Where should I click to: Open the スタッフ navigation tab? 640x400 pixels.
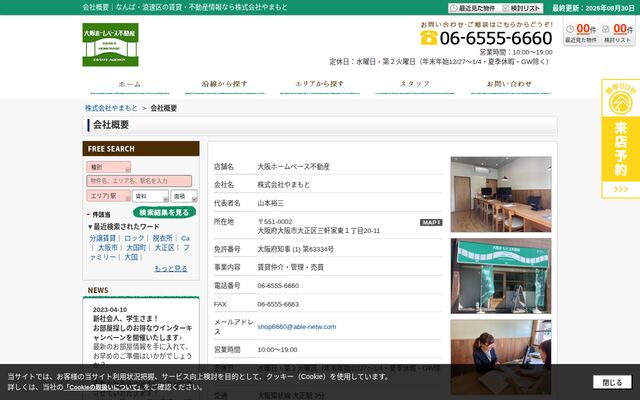click(x=415, y=85)
